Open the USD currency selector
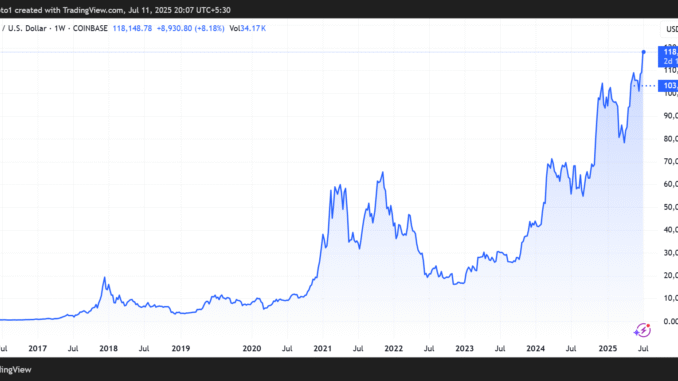The width and height of the screenshot is (678, 381). point(670,29)
